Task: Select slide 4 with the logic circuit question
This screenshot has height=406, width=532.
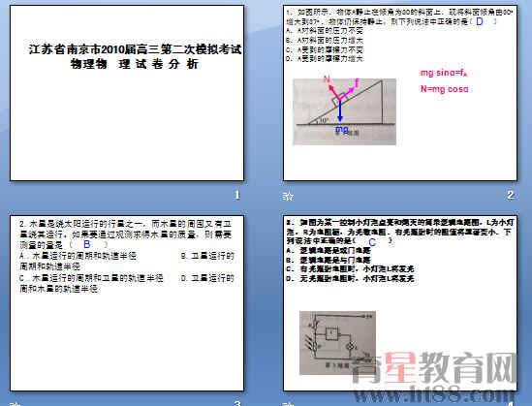Action: click(400, 303)
